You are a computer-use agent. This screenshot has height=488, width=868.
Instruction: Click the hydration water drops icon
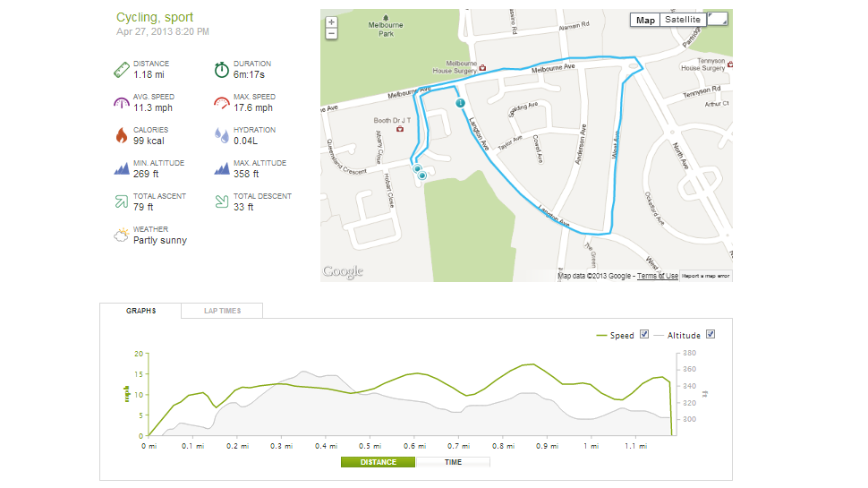(x=221, y=136)
